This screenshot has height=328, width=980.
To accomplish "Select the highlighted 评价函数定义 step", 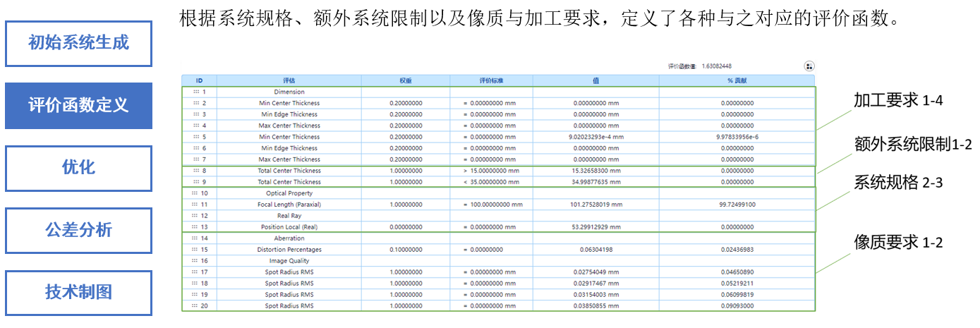I will pos(78,106).
